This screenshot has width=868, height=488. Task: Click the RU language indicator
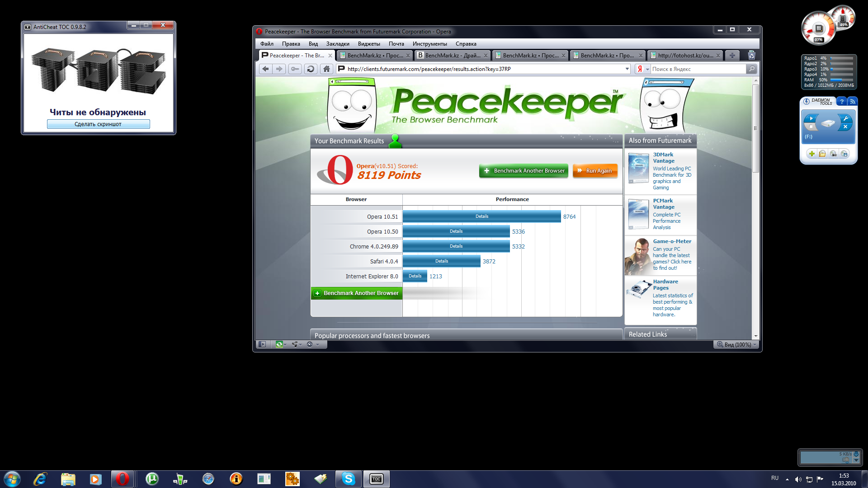[774, 478]
